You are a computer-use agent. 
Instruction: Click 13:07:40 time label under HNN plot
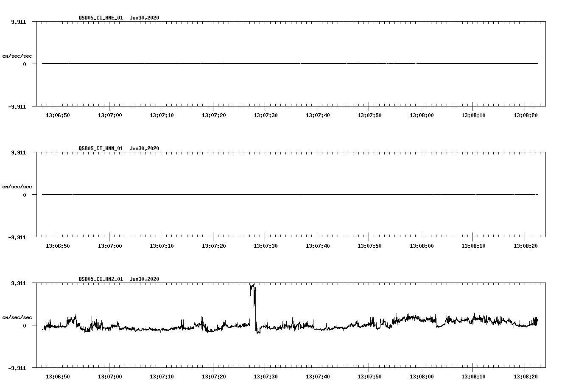click(x=318, y=246)
